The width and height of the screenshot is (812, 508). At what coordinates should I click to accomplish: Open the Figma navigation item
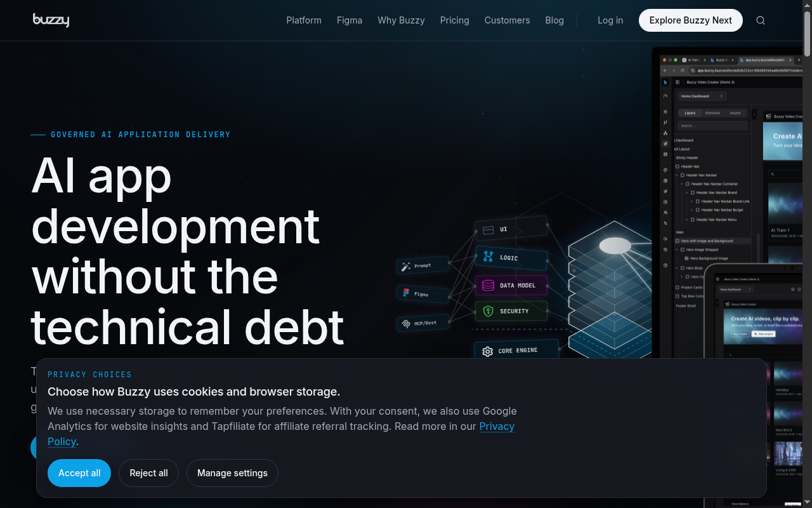350,20
